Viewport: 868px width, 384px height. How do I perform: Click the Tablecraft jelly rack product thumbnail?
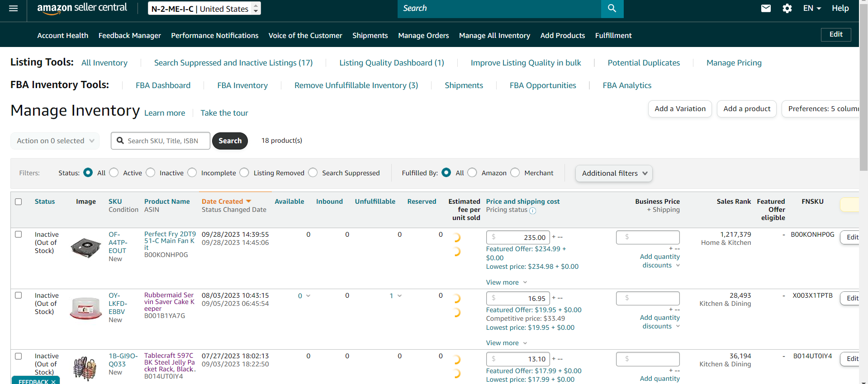85,368
